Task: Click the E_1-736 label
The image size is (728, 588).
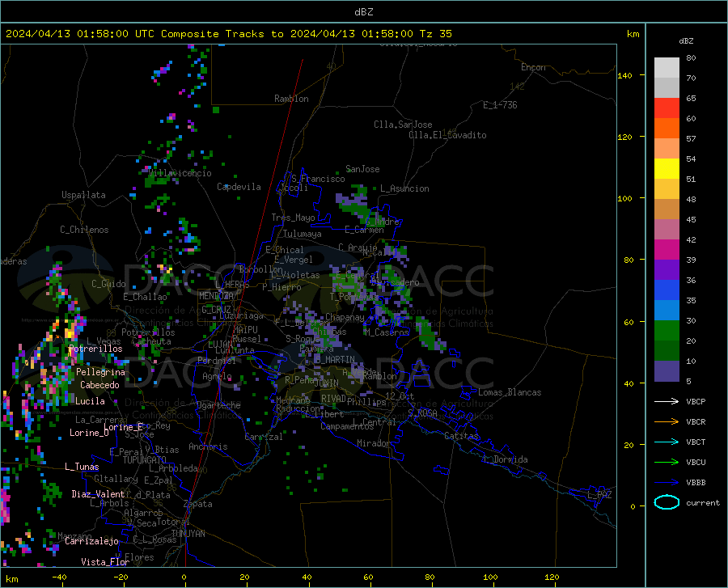Action: (x=500, y=105)
